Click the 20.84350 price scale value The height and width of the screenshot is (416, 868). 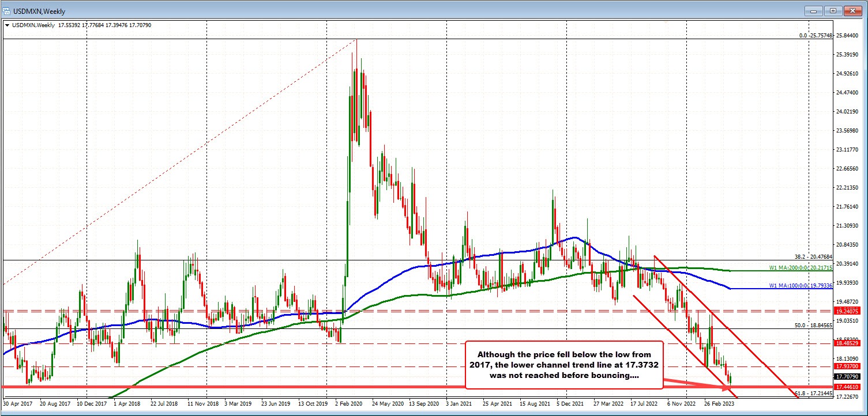click(x=847, y=245)
